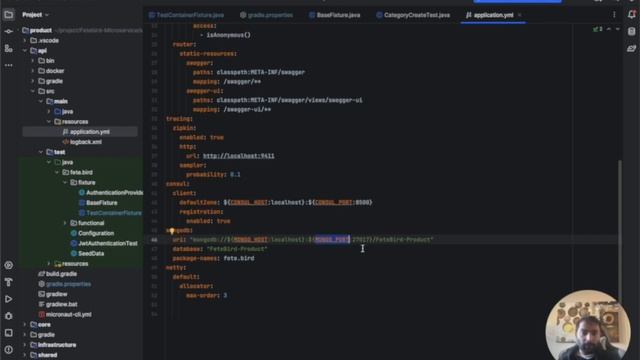Select logback.xml in project tree
The height and width of the screenshot is (360, 640).
pyautogui.click(x=86, y=142)
